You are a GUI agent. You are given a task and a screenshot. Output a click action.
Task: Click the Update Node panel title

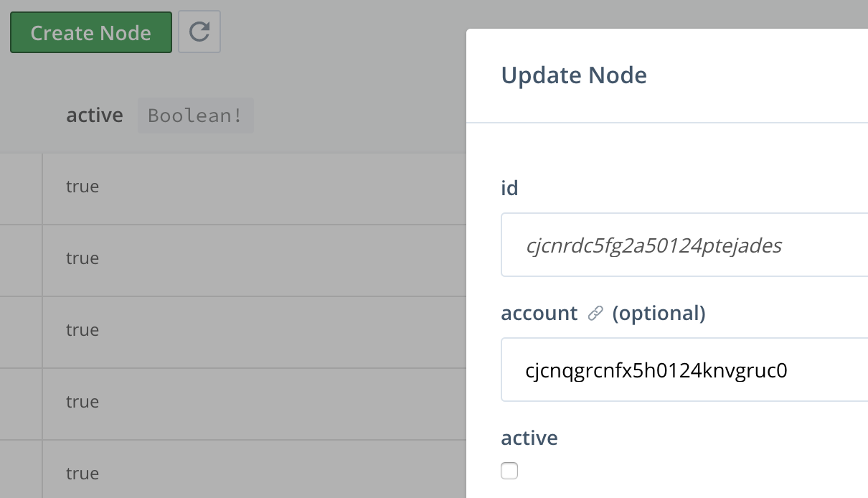(x=574, y=75)
